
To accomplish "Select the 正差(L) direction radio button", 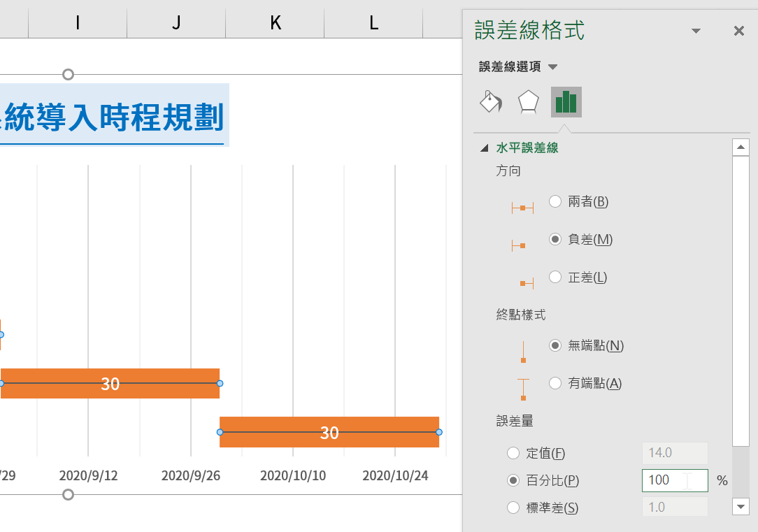I will [x=555, y=277].
